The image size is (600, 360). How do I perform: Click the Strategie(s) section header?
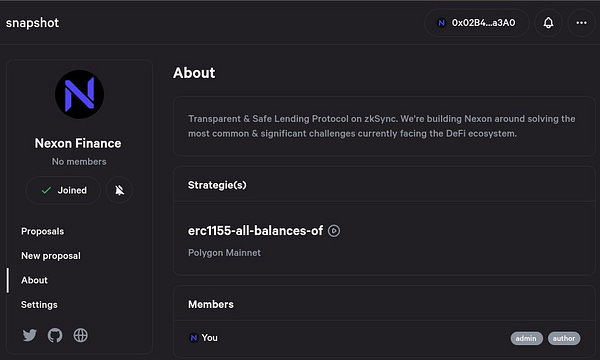(x=217, y=185)
